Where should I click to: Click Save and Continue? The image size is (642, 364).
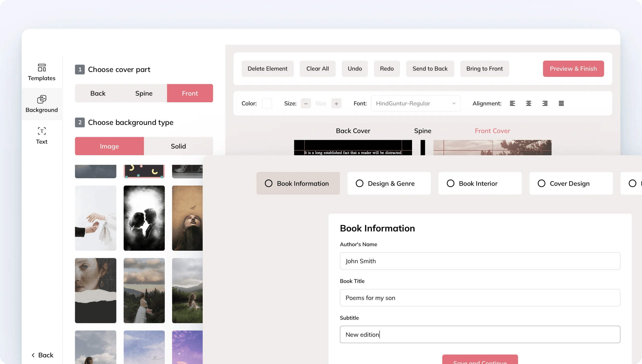click(480, 360)
